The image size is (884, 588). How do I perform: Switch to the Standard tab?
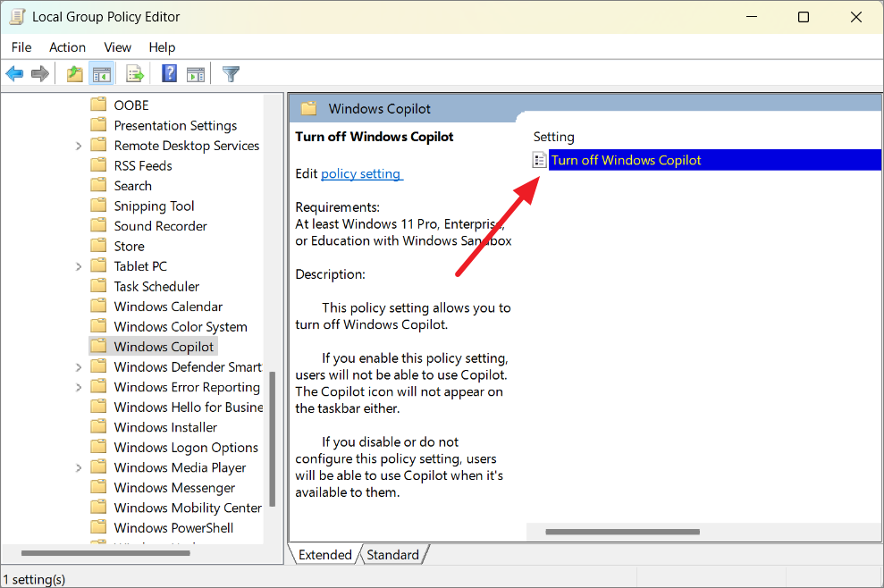coord(393,555)
